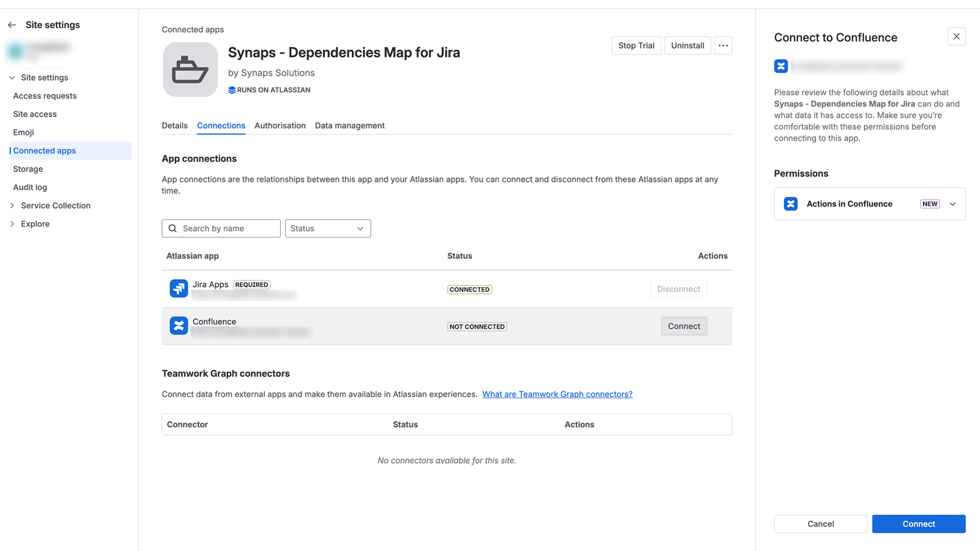Click the Uninstall button
This screenshot has width=980, height=551.
point(687,46)
